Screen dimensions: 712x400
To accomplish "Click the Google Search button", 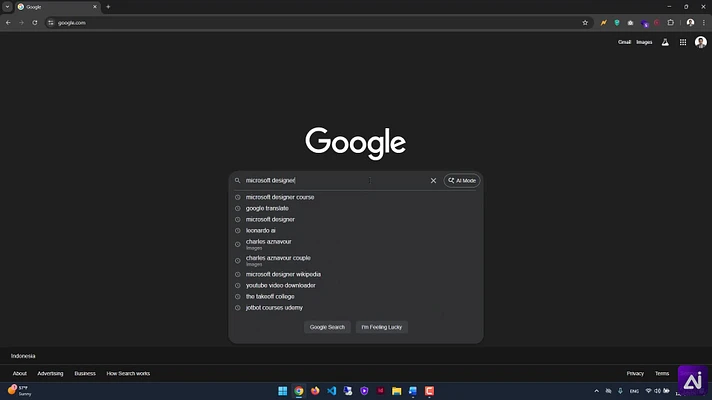I will click(x=327, y=327).
